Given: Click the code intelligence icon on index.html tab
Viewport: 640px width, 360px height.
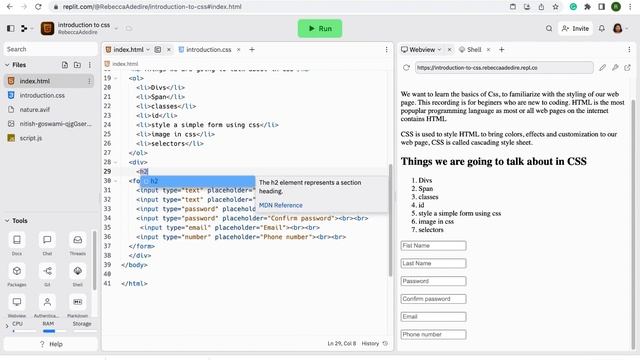Looking at the screenshot, I should click(x=158, y=49).
